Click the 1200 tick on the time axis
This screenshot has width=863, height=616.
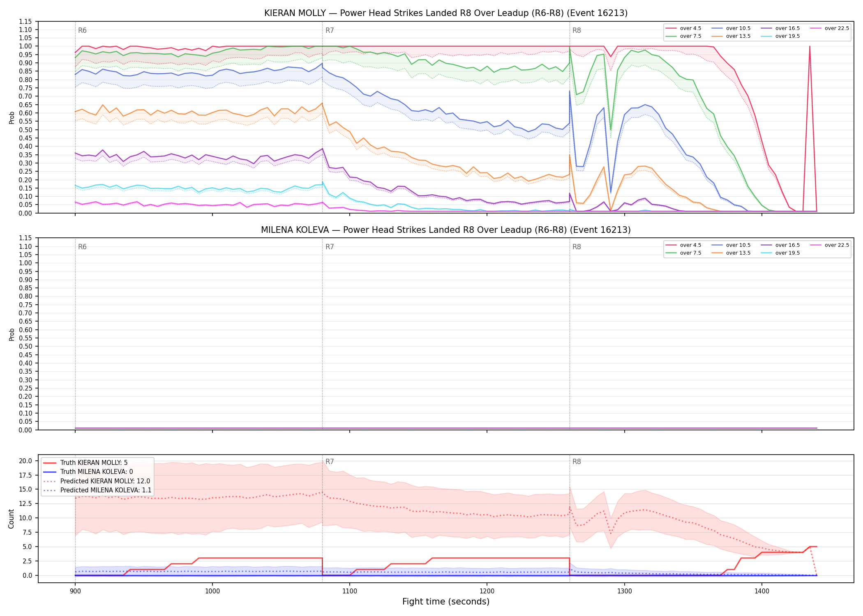click(x=487, y=591)
